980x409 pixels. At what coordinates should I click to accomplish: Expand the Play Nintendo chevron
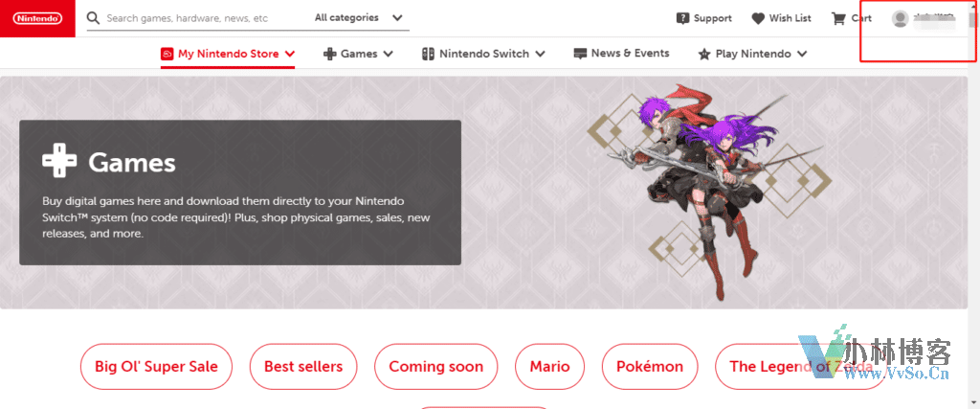(x=802, y=54)
